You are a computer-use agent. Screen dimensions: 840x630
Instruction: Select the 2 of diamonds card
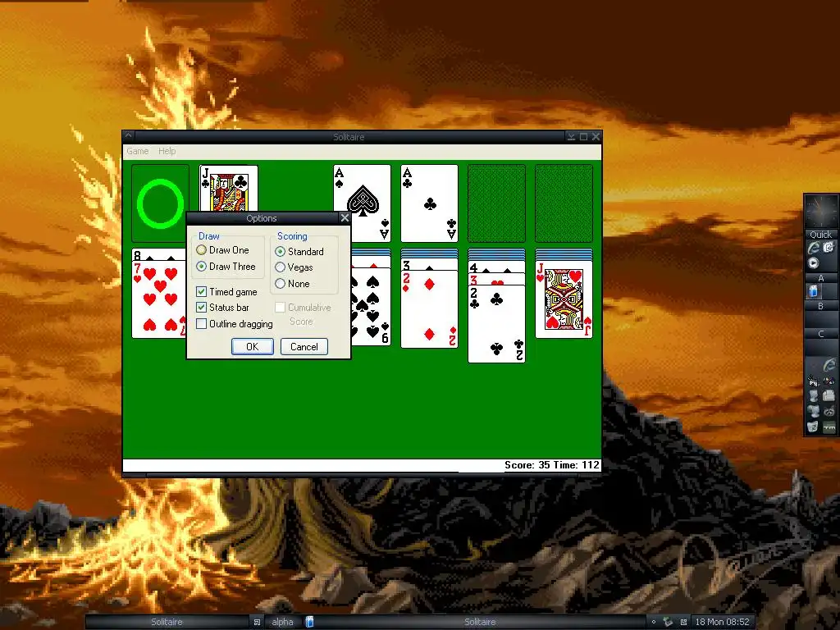[x=429, y=309]
